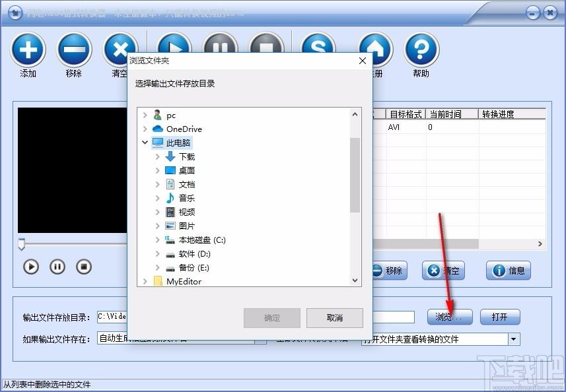Click the Clear (清空) list button
The height and width of the screenshot is (392, 566).
443,271
